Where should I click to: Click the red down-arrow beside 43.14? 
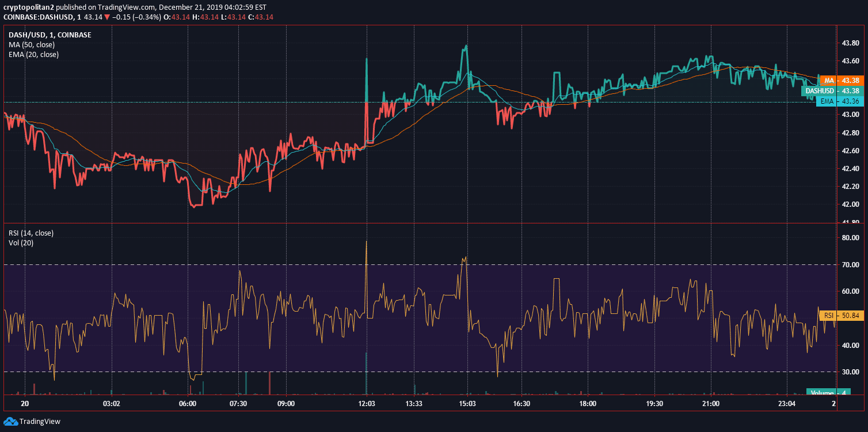point(106,17)
